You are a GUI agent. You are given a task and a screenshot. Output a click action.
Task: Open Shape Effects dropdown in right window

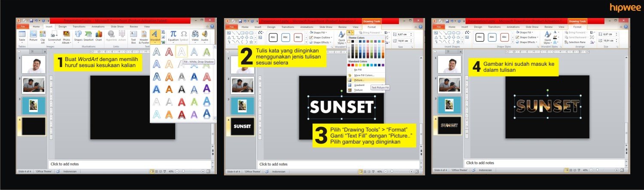(x=526, y=42)
